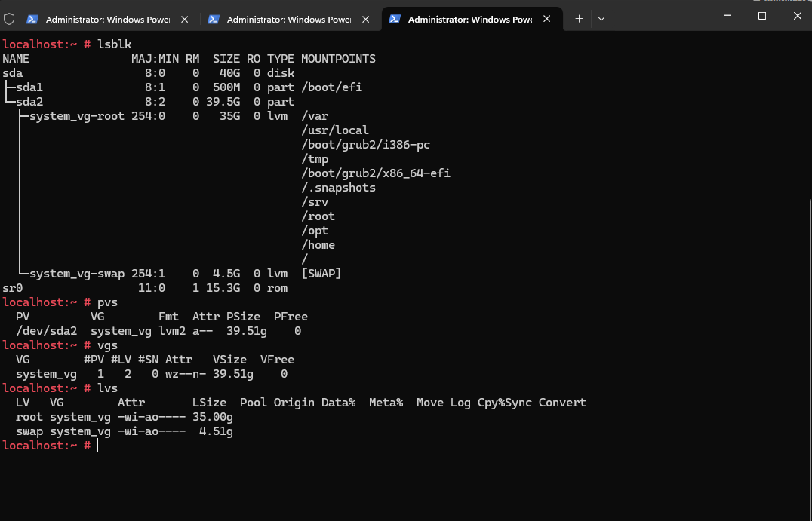Click the 'system_vg-root' volume name

(77, 116)
